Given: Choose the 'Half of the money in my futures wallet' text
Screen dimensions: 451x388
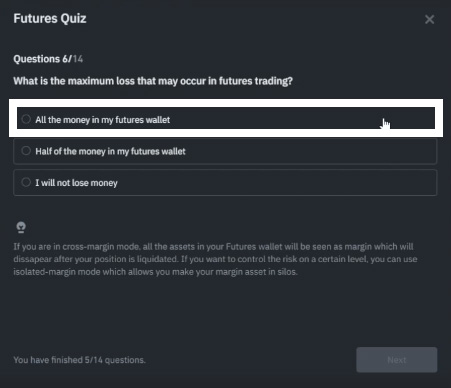Looking at the screenshot, I should [110, 151].
